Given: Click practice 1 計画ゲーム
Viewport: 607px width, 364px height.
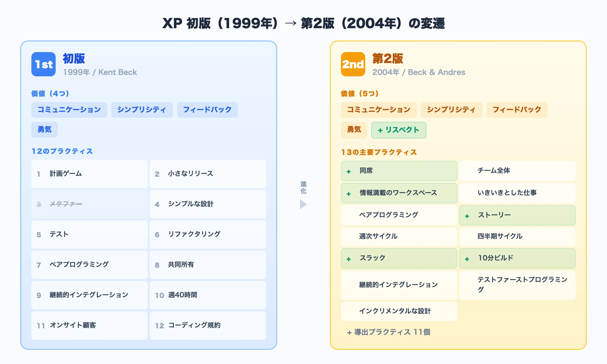Looking at the screenshot, I should click(x=90, y=174).
